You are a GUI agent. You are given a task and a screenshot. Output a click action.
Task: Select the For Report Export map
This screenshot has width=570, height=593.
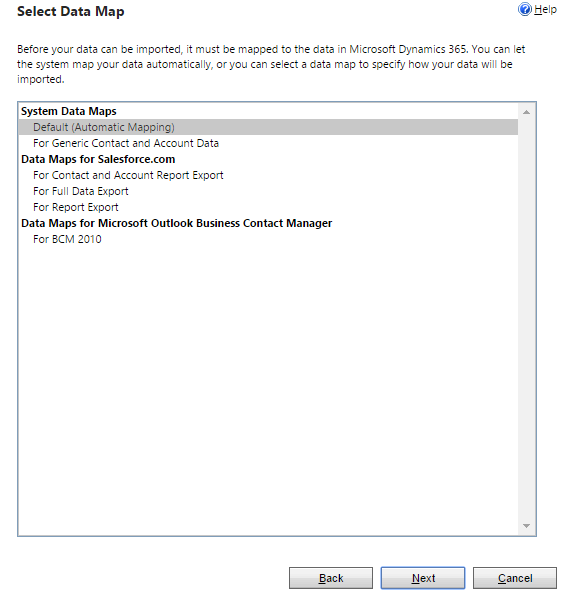click(x=268, y=207)
